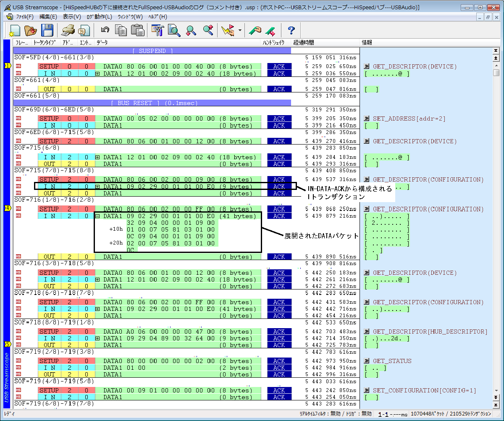The height and width of the screenshot is (421, 504).
Task: Click the フレー... column header
Action: click(x=22, y=43)
